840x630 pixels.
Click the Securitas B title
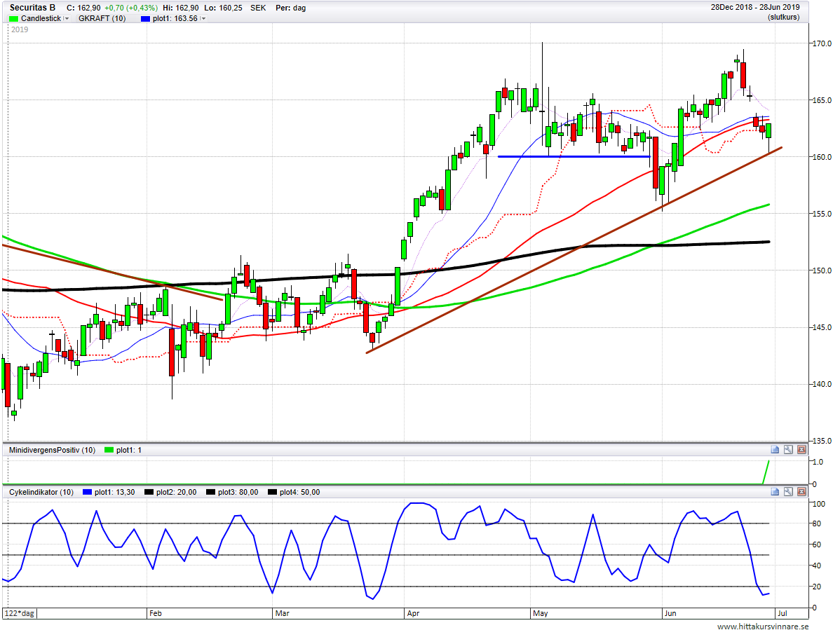click(x=32, y=8)
